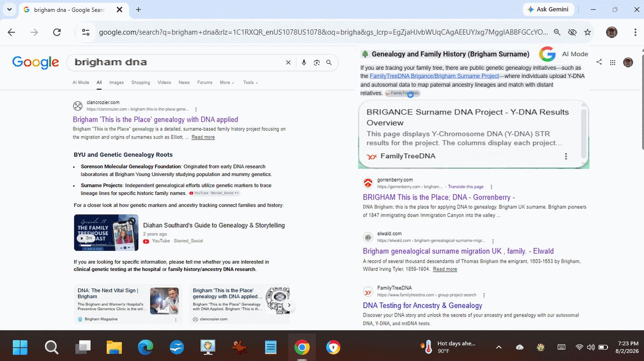Open the site information icon in the address bar
The image size is (644, 361).
tap(86, 32)
